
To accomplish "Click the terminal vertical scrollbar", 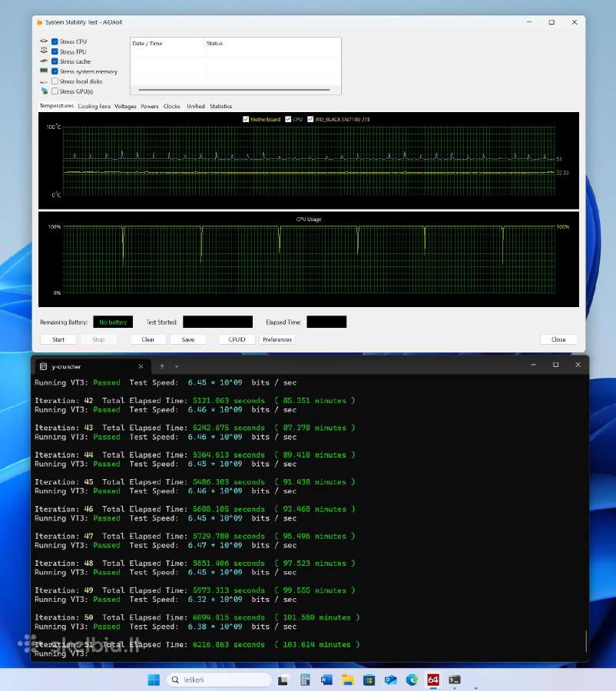I will pos(585,641).
